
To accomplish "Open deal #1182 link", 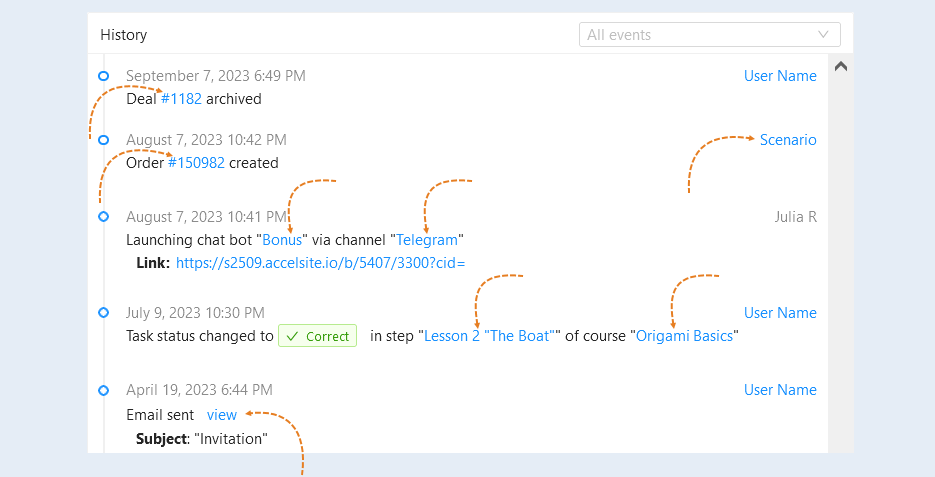I will click(x=181, y=98).
